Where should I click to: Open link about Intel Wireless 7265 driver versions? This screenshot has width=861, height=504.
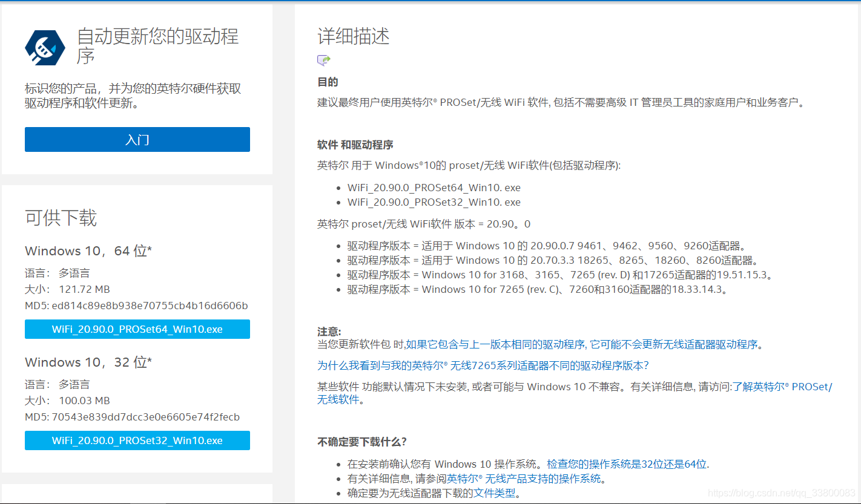click(x=483, y=365)
